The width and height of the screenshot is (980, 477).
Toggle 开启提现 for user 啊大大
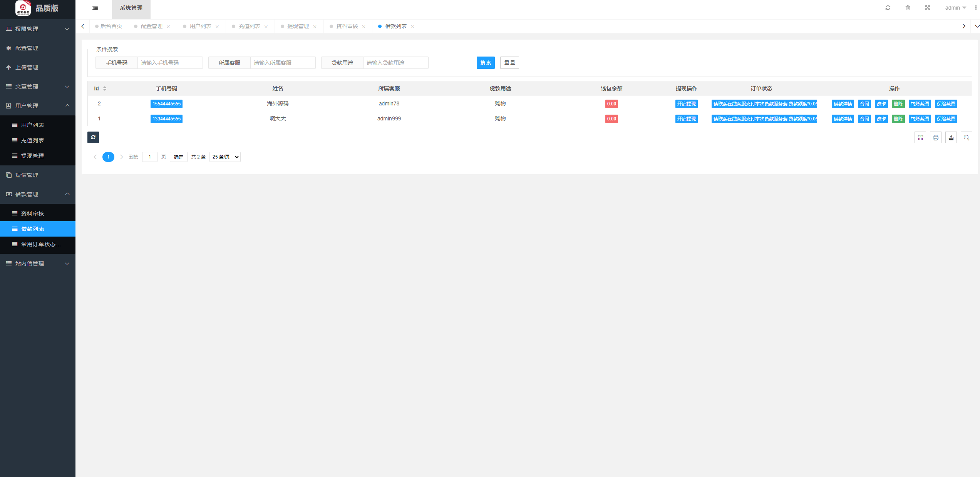[x=686, y=119]
